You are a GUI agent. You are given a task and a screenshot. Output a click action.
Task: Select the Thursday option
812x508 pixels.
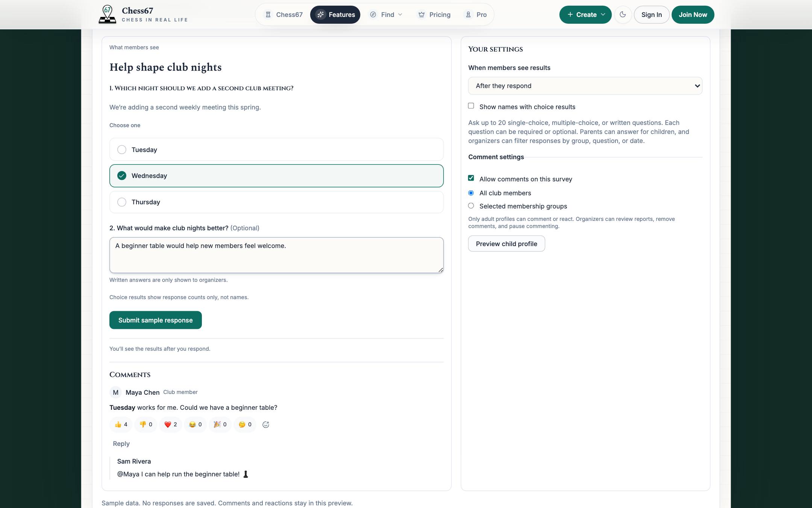coord(276,202)
